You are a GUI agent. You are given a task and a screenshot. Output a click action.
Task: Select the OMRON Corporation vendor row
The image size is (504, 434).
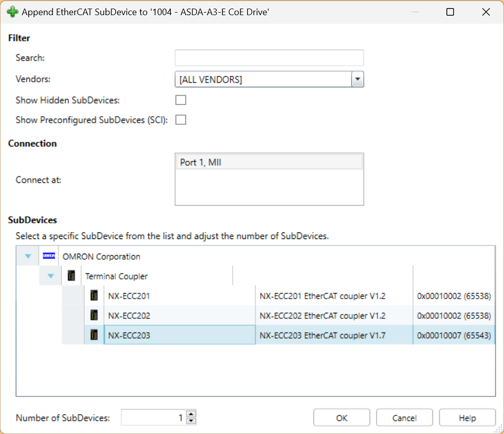(x=256, y=256)
